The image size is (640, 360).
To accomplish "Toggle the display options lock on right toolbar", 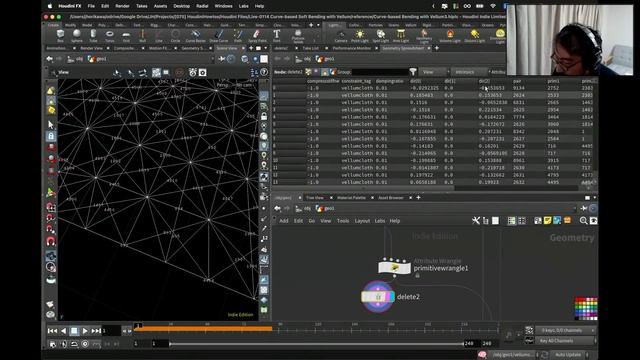I will click(264, 117).
